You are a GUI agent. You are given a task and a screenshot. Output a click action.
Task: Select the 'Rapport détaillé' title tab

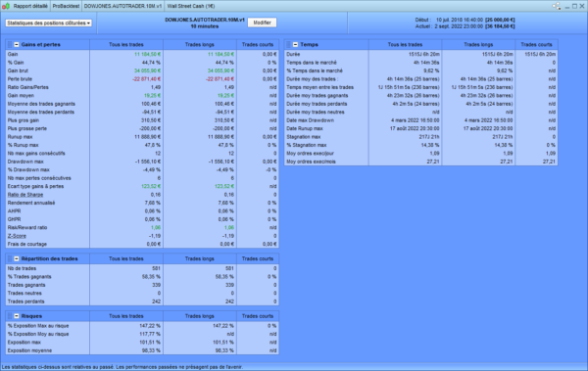click(30, 6)
